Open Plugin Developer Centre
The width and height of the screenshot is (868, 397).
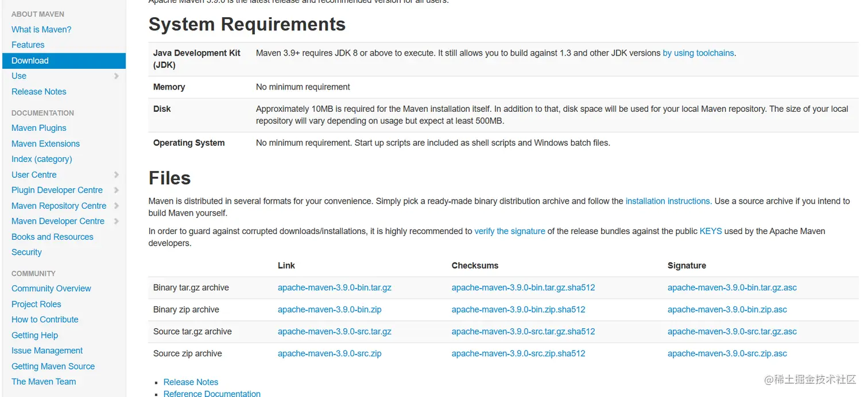[x=57, y=190]
